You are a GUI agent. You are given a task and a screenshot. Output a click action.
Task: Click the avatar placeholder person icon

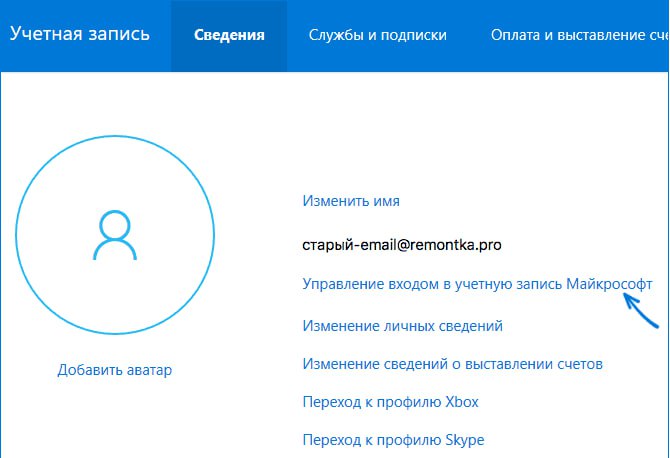[x=115, y=235]
